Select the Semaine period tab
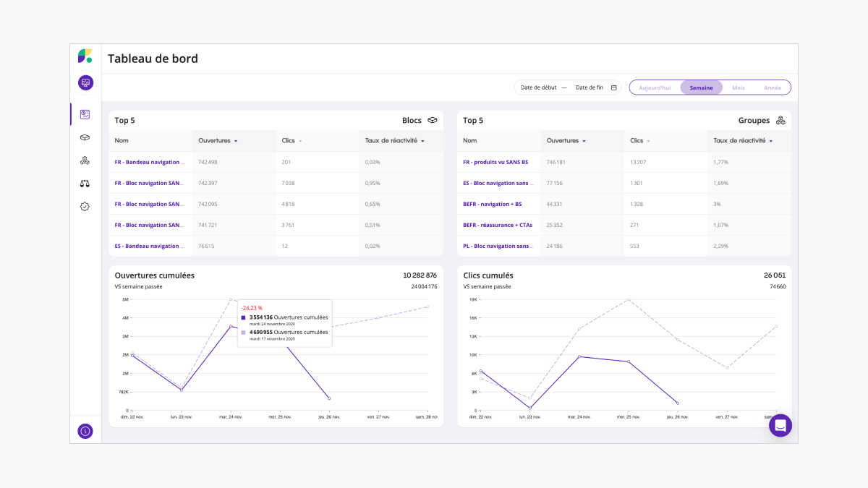The height and width of the screenshot is (488, 868). 701,87
